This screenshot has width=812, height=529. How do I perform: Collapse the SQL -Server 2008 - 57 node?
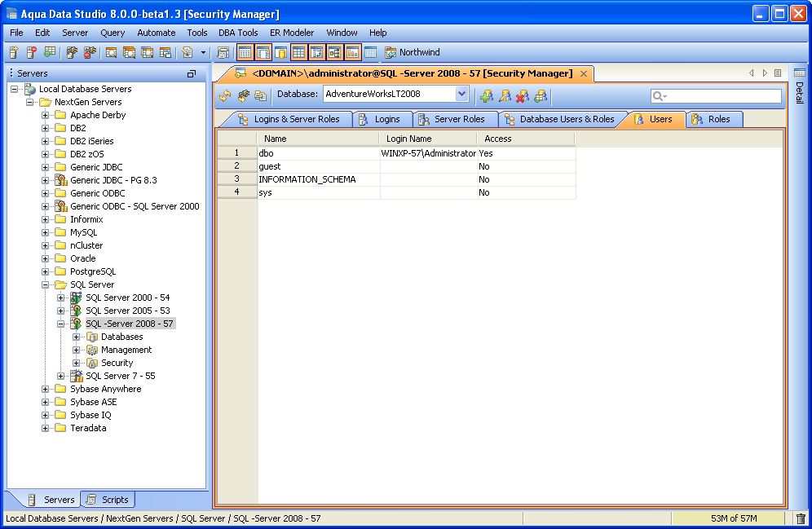pyautogui.click(x=60, y=324)
